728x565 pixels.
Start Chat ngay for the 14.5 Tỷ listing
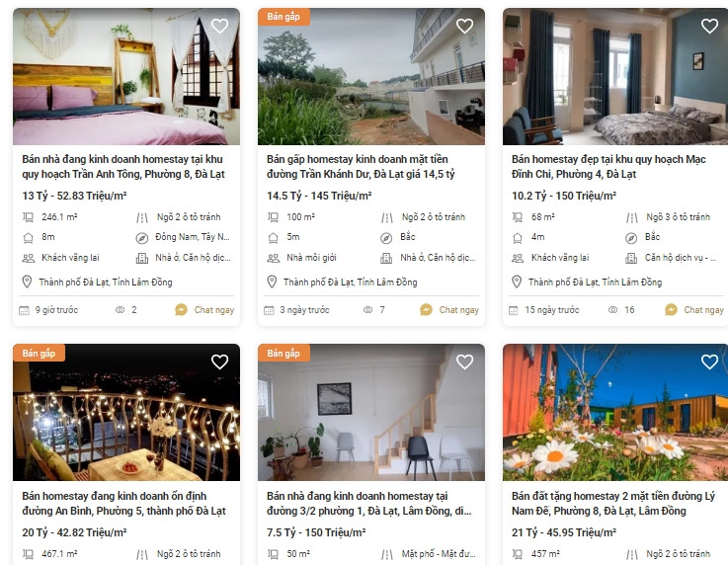(449, 309)
